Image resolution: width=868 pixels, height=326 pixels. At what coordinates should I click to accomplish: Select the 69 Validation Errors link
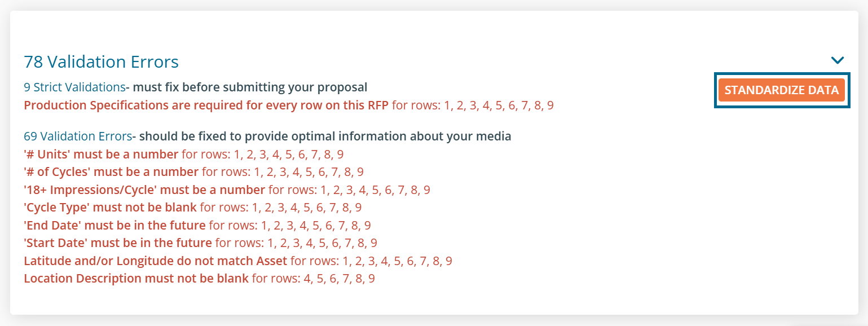pos(78,136)
